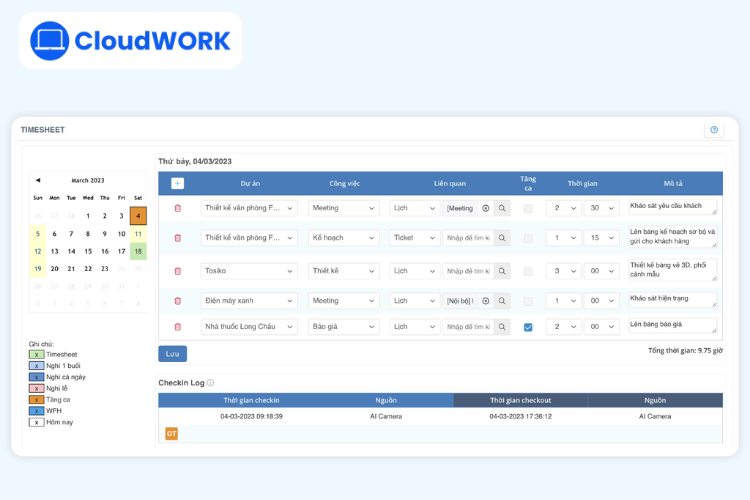This screenshot has width=750, height=500.
Task: Click the pink Nghỉ lễ legend swatch
Action: coord(36,389)
